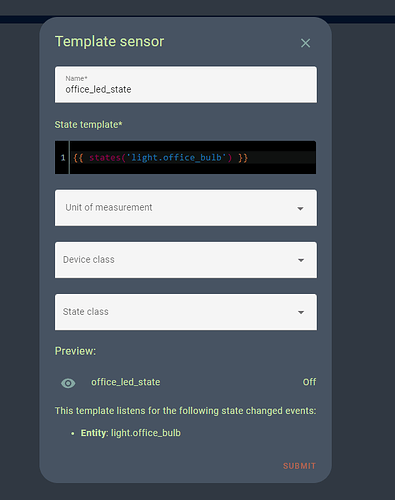Click the Off state value in the preview
Image resolution: width=395 pixels, height=500 pixels.
click(309, 382)
